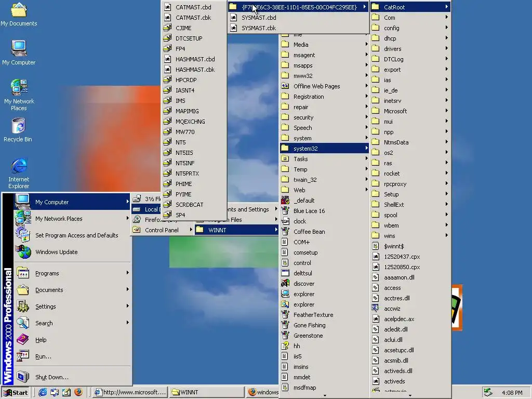Select DTCSETUP catalog entry
The width and height of the screenshot is (532, 399).
[194, 38]
